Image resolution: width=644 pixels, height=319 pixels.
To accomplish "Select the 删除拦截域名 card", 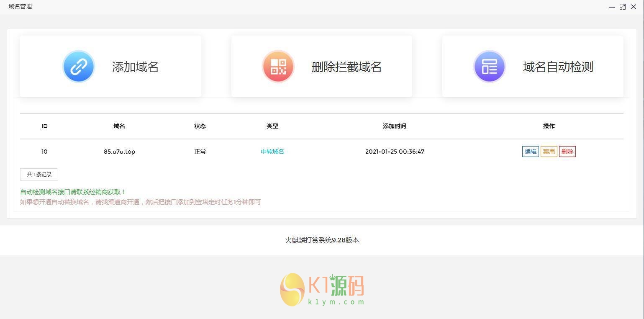I will tap(346, 67).
